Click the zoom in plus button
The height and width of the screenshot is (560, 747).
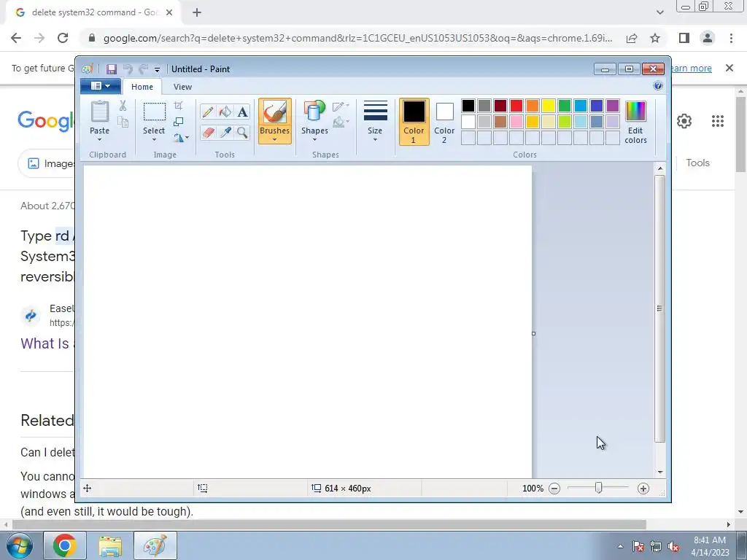(x=643, y=489)
